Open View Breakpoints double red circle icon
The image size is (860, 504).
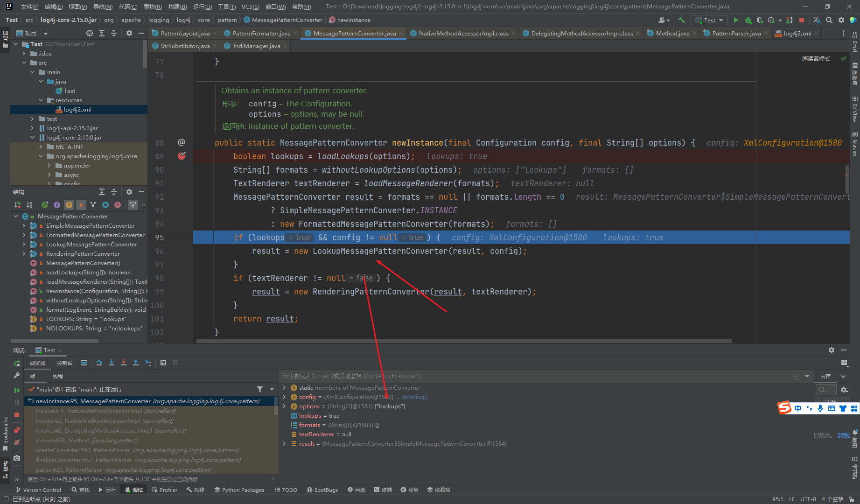[x=17, y=430]
